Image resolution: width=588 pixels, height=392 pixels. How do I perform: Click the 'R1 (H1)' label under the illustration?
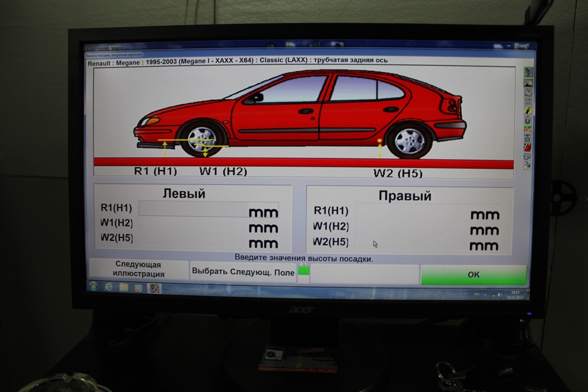pyautogui.click(x=155, y=171)
